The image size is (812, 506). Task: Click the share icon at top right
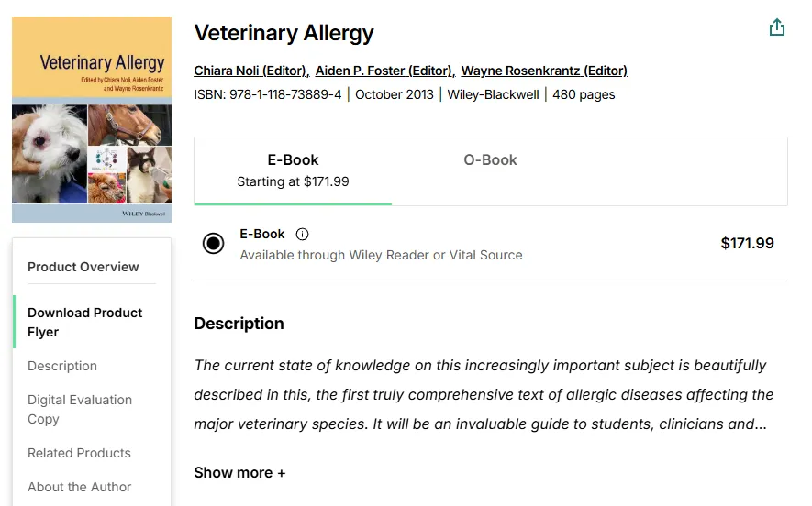pos(777,27)
